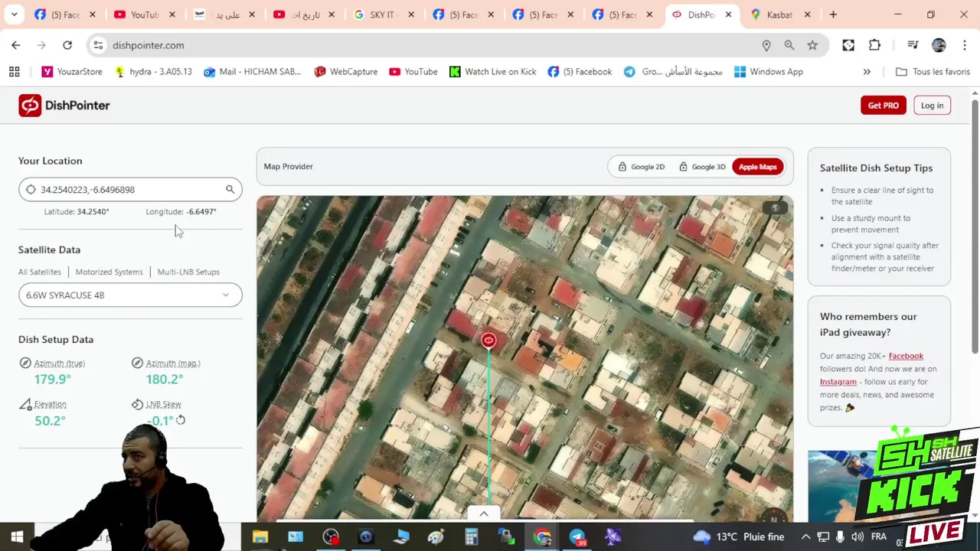Open the Facebook link in giveaway text
This screenshot has height=551, width=980.
906,355
